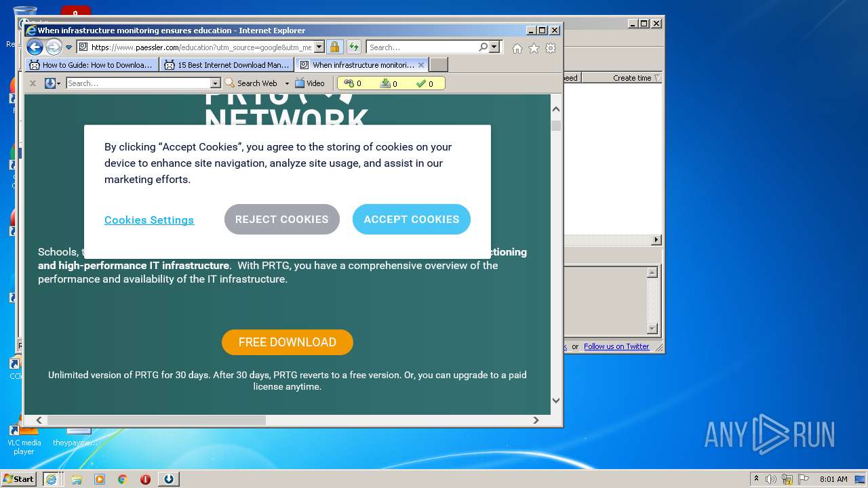The height and width of the screenshot is (488, 868).
Task: Open the security lock report icon
Action: tap(334, 47)
